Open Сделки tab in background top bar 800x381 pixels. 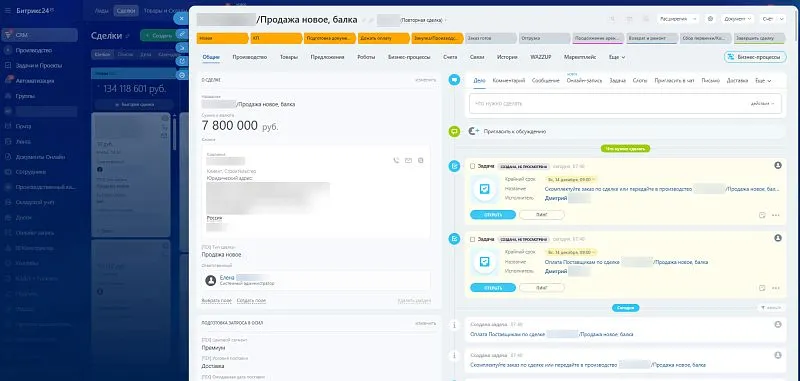point(126,11)
